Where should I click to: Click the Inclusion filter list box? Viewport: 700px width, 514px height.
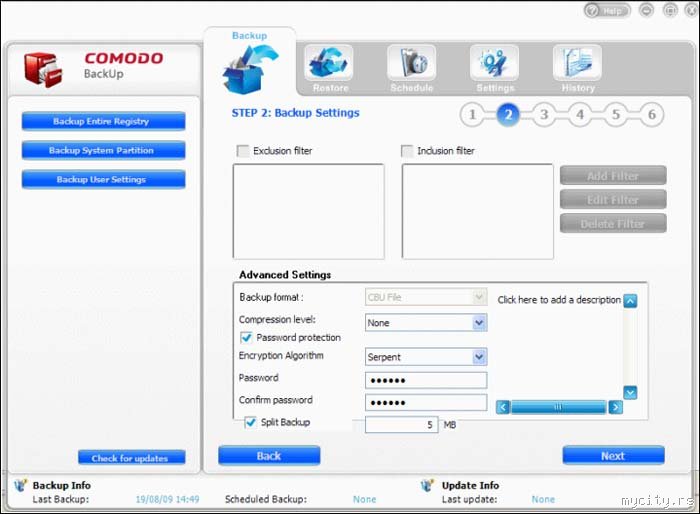(478, 211)
